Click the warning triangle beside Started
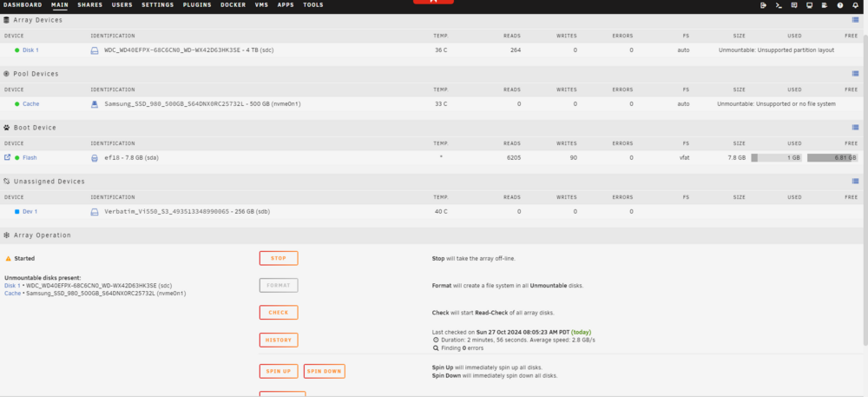868x397 pixels. [x=9, y=259]
